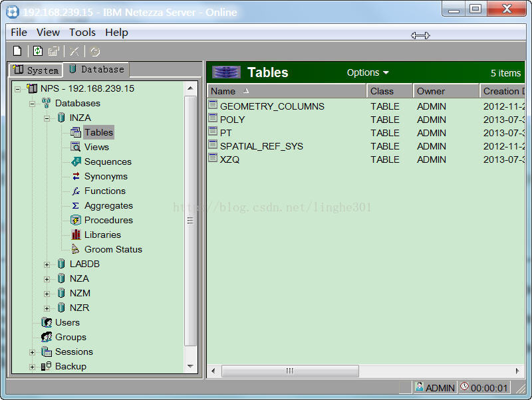Select the GEOMETRY_COLUMNS table name

click(272, 106)
